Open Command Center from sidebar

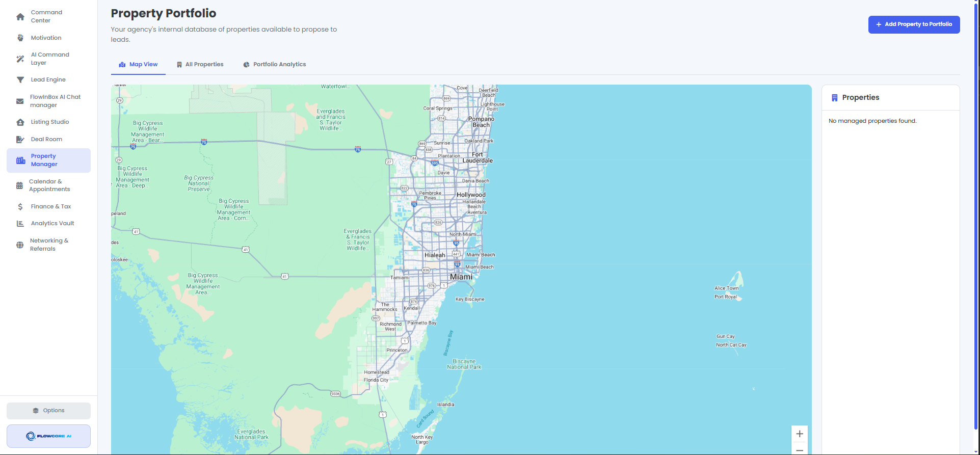(x=48, y=16)
